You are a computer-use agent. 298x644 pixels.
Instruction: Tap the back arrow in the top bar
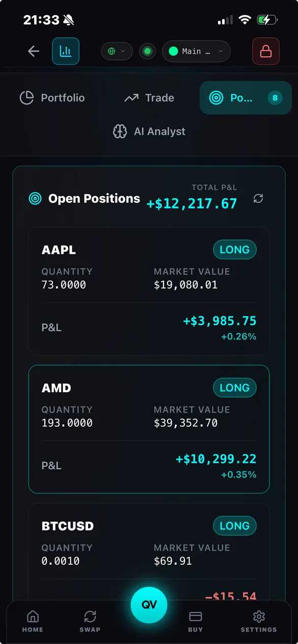33,51
